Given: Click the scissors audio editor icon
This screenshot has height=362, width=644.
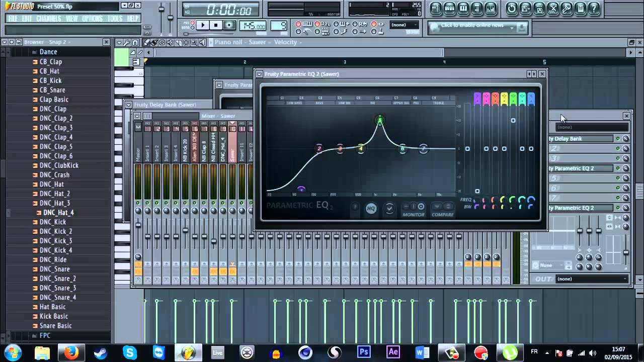Looking at the screenshot, I should pos(553,8).
